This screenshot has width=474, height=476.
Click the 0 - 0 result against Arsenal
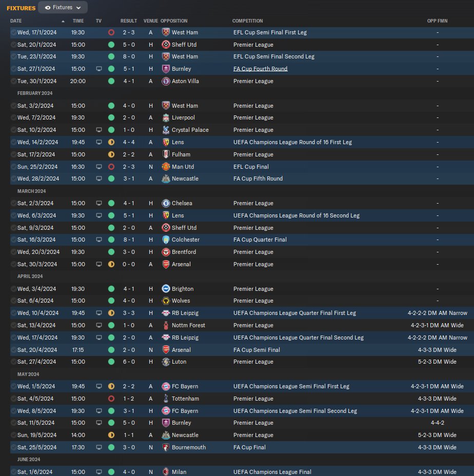click(129, 264)
